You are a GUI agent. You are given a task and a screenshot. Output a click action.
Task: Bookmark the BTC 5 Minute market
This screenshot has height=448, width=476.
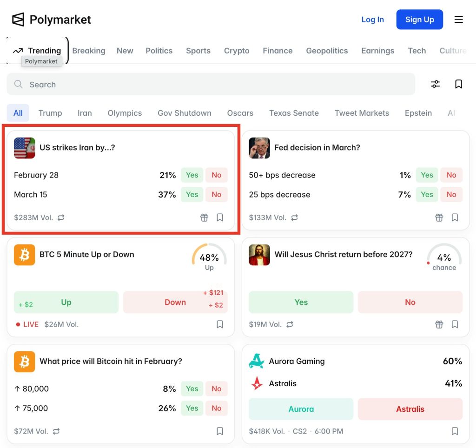click(220, 324)
